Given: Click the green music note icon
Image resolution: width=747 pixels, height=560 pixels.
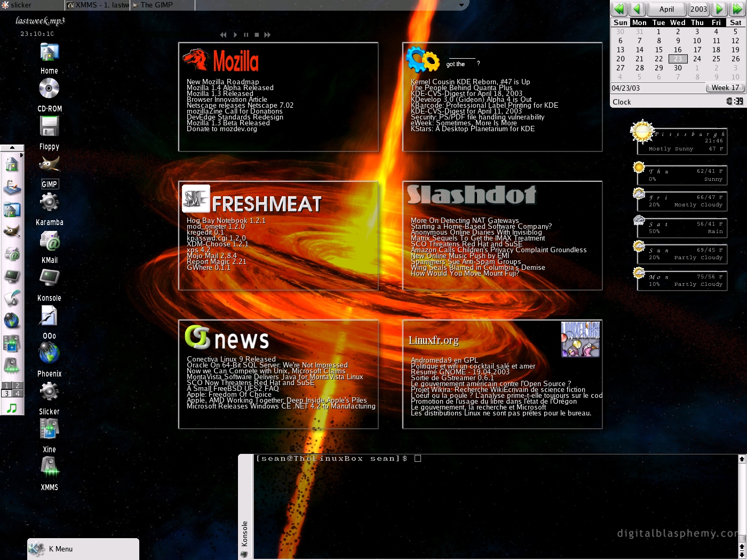Looking at the screenshot, I should point(12,409).
